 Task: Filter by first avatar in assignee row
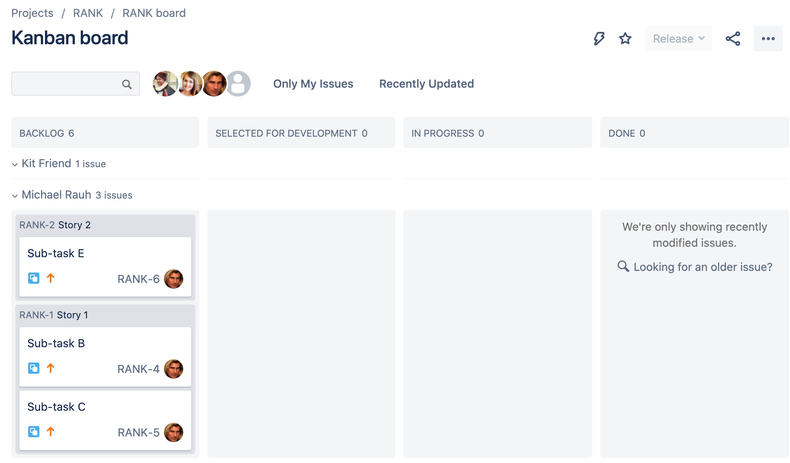(x=165, y=84)
